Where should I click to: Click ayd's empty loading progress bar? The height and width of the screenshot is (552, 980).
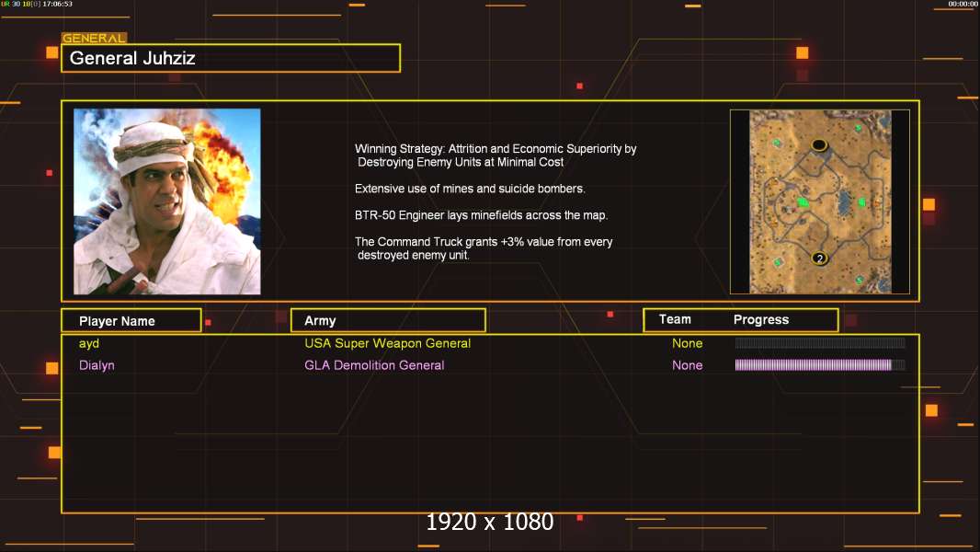[x=820, y=342]
